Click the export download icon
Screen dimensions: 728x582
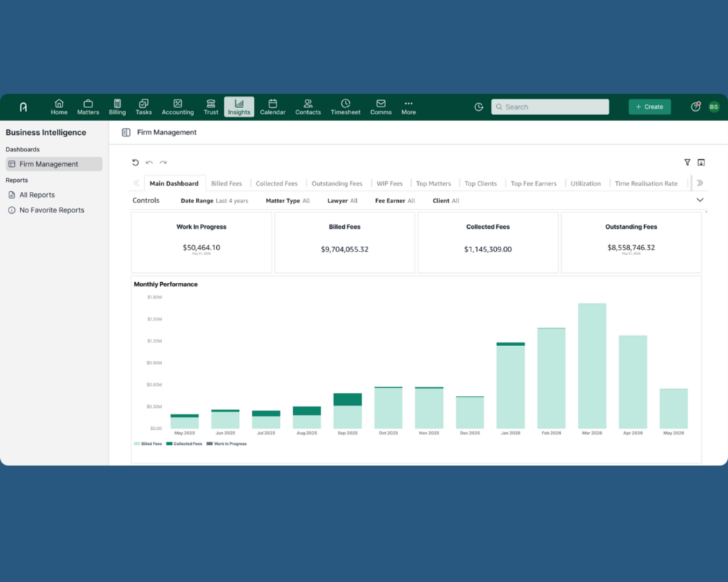[x=701, y=163]
